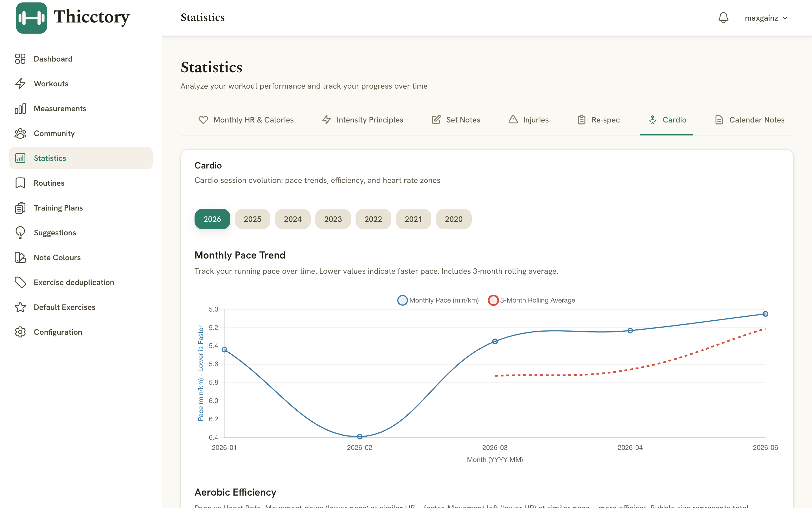Click the 2026-06 pace data point

coord(765,314)
